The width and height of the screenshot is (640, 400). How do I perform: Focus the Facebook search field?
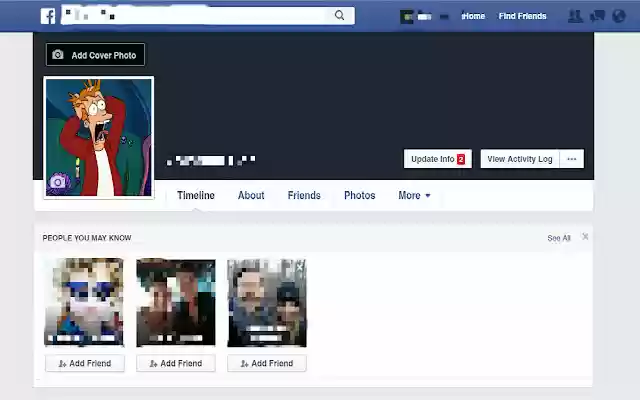pos(208,16)
